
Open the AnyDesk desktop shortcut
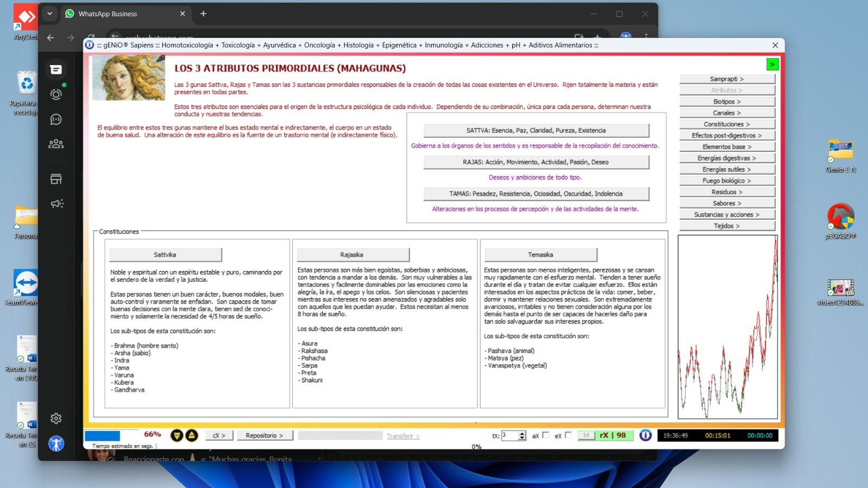(x=25, y=22)
